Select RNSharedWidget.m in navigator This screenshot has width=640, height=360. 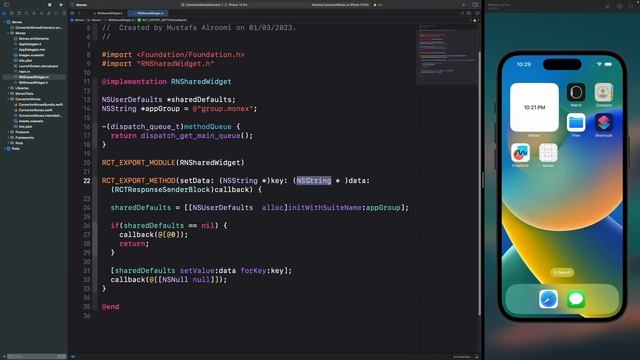tap(33, 77)
